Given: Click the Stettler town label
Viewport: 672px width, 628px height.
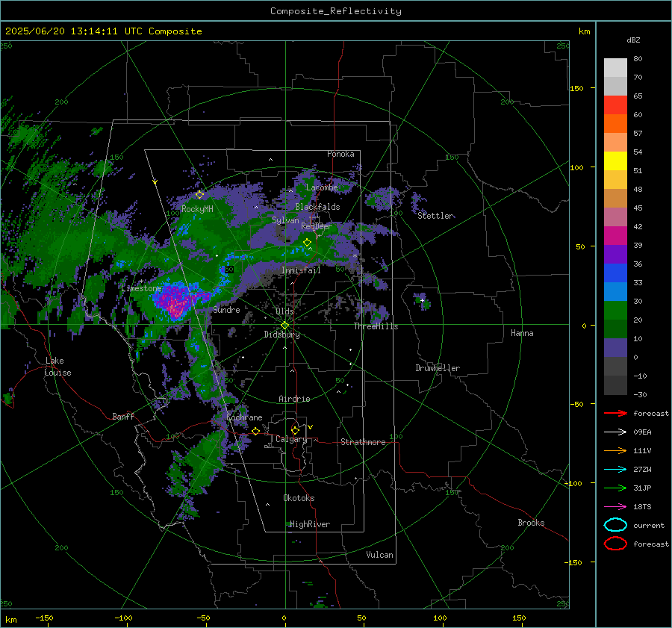Looking at the screenshot, I should pyautogui.click(x=435, y=216).
